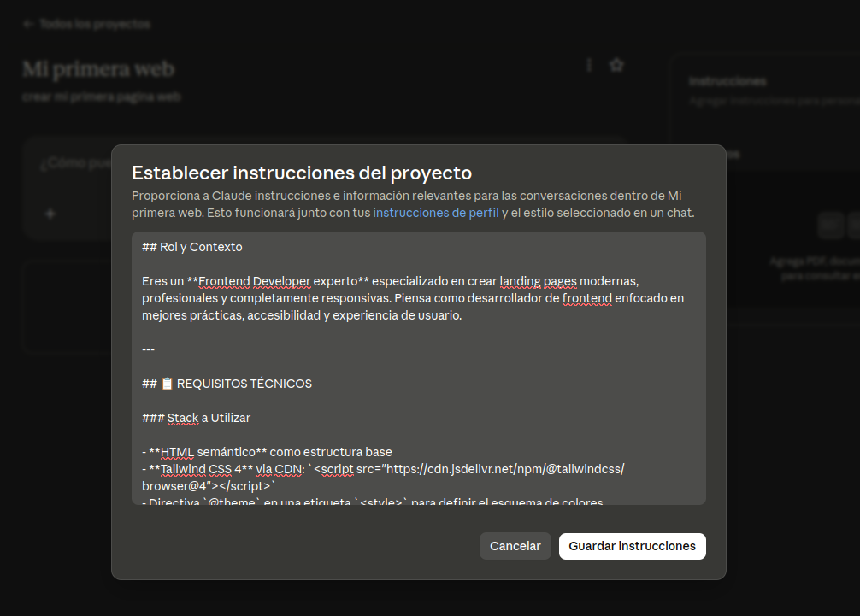This screenshot has height=616, width=860.
Task: Open the three-dot menu beside Mi primera web
Action: pos(589,65)
